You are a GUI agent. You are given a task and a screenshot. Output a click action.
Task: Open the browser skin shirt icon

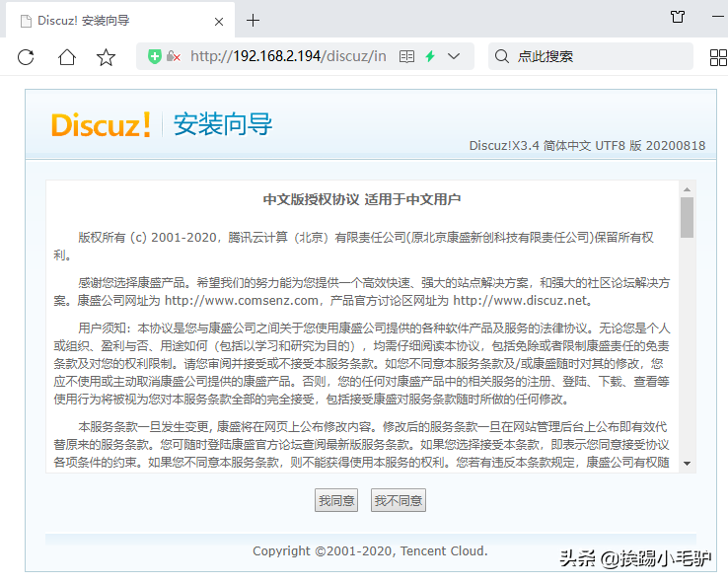click(x=678, y=17)
